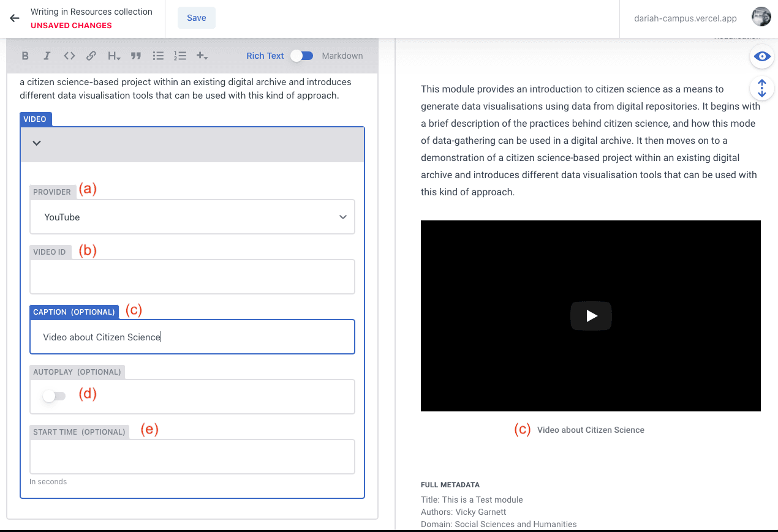Play the video in the preview
The width and height of the screenshot is (778, 532).
tap(591, 316)
